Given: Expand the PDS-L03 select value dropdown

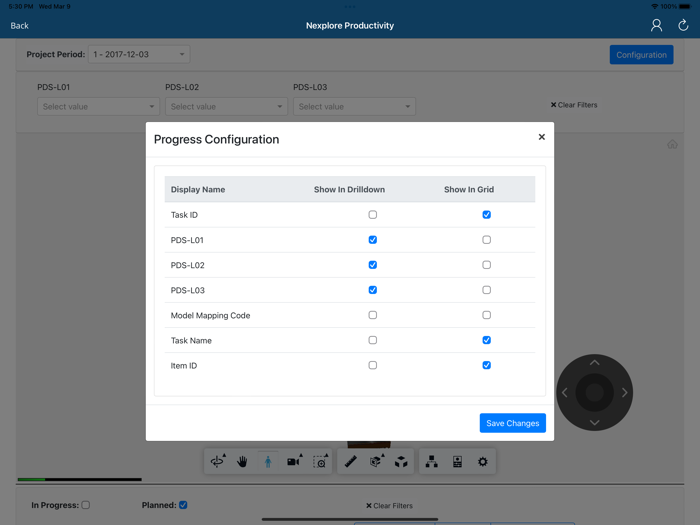Looking at the screenshot, I should (354, 106).
